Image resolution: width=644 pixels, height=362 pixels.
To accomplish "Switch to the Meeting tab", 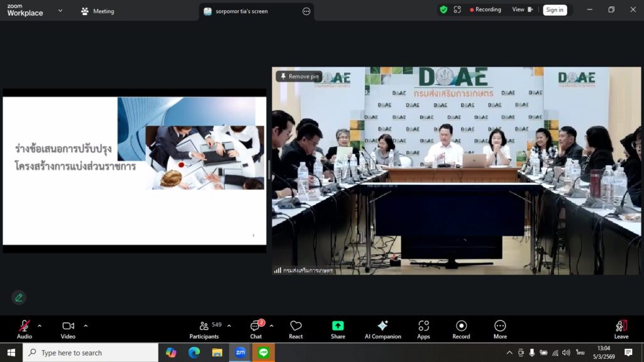I will (97, 11).
